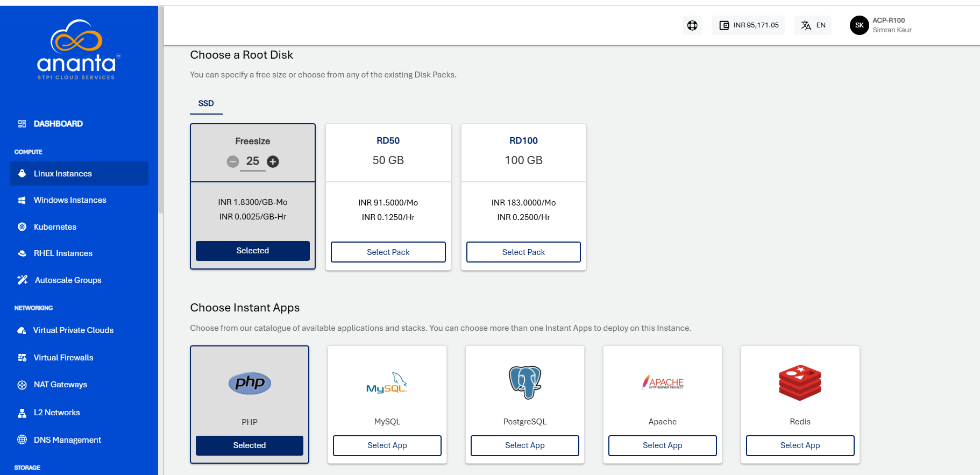The image size is (980, 475).
Task: Click the wallet balance icon
Action: [x=725, y=25]
